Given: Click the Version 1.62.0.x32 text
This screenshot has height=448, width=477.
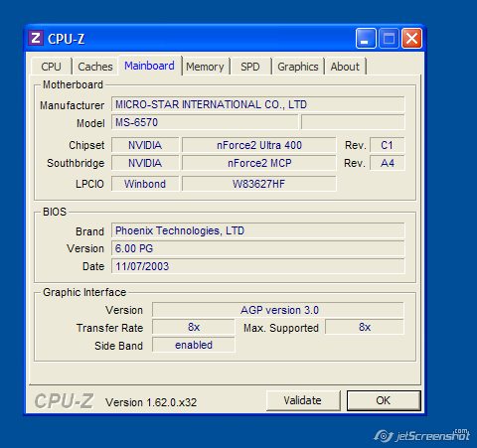Looking at the screenshot, I should tap(151, 402).
